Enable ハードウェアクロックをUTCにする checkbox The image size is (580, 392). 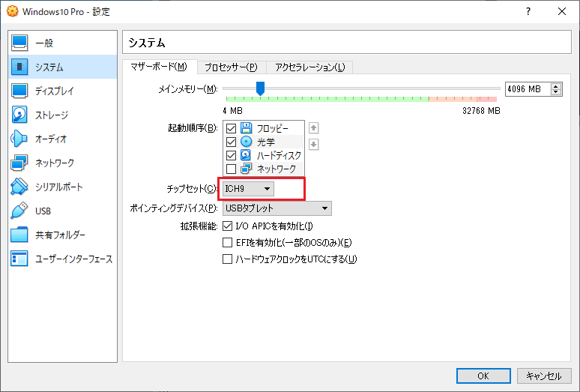[228, 259]
